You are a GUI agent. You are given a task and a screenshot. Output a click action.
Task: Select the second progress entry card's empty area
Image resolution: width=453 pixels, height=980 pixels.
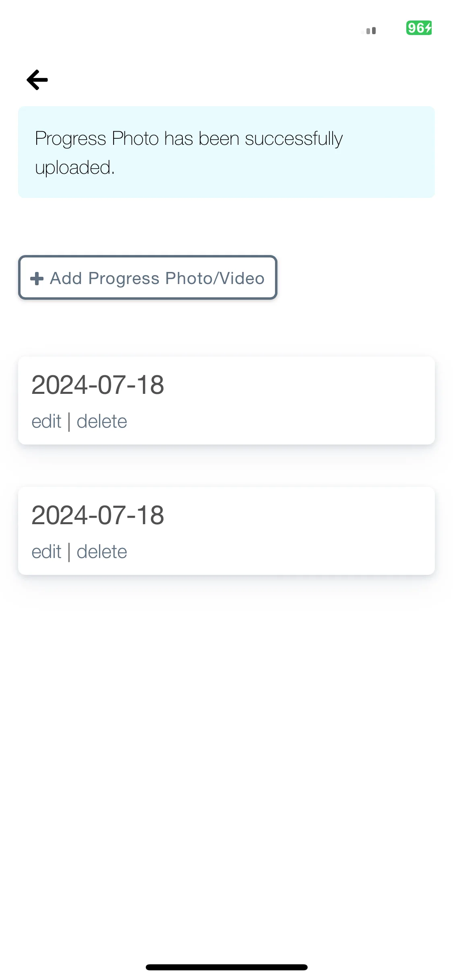point(302,531)
